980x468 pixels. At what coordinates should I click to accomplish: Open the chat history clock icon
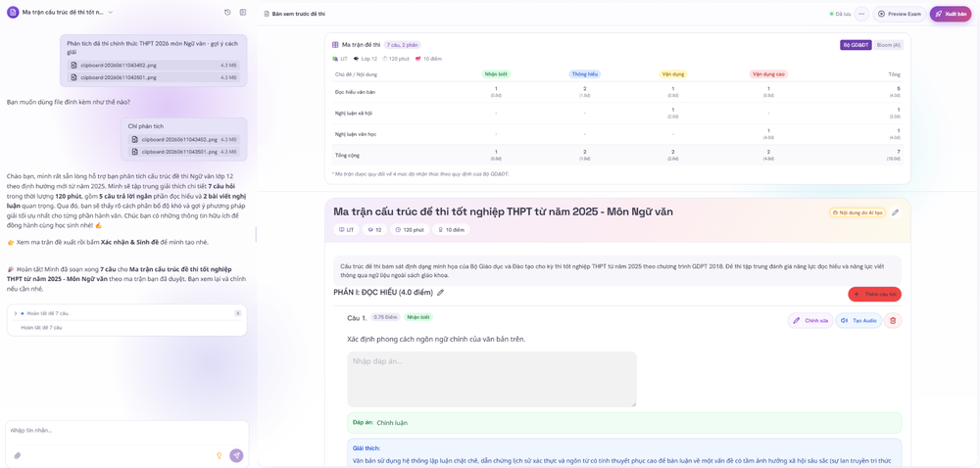coord(227,13)
